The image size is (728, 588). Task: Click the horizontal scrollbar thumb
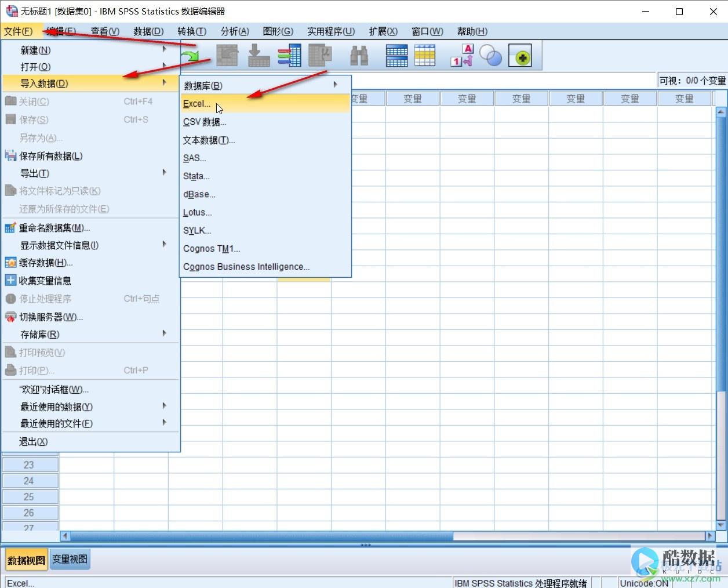pyautogui.click(x=261, y=536)
